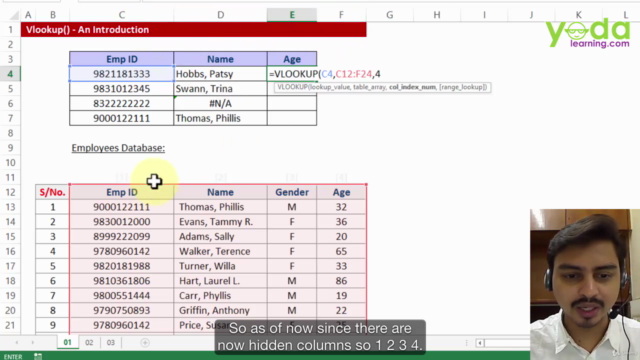Click Emp ID 9800551444 cell
This screenshot has width=640, height=360.
click(122, 296)
